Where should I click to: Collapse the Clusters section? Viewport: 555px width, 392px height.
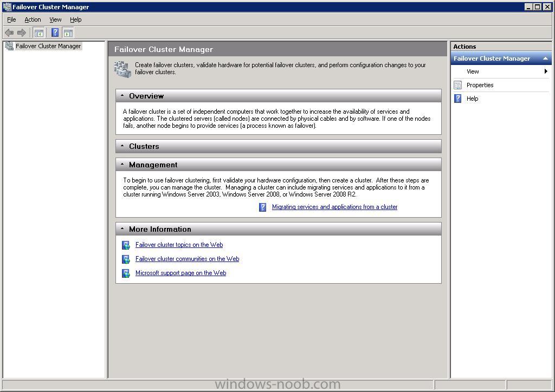point(122,146)
